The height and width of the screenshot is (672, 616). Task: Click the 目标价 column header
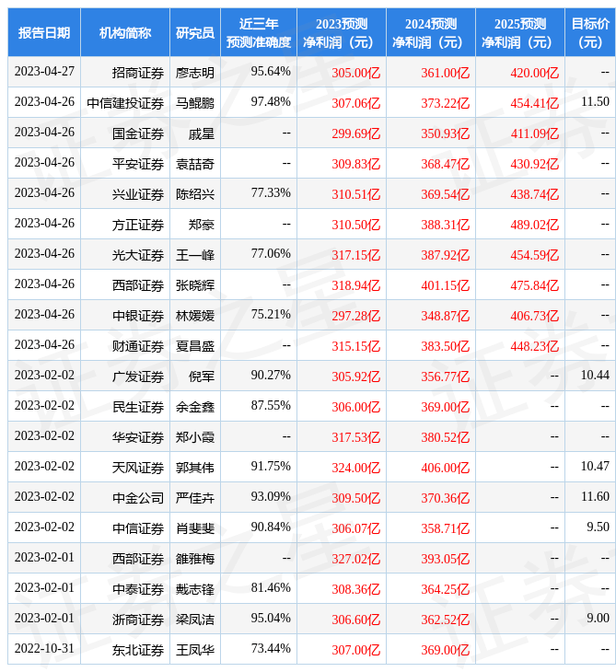point(590,32)
